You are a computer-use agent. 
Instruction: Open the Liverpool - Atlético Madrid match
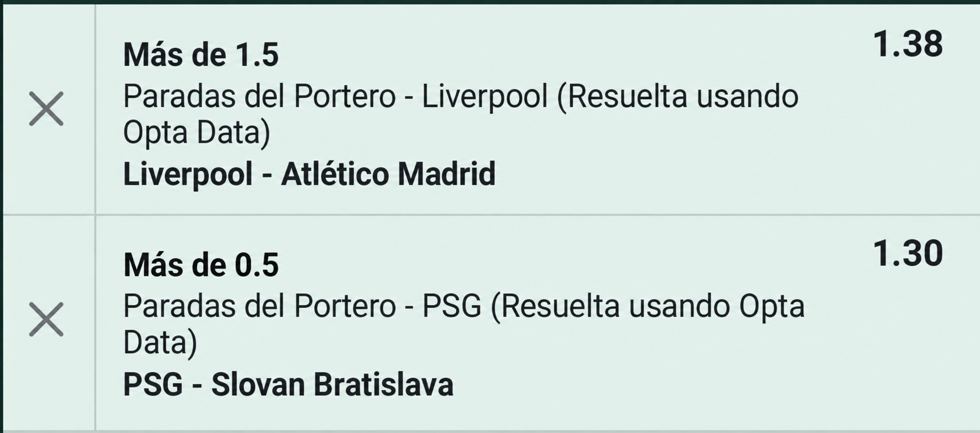point(309,174)
